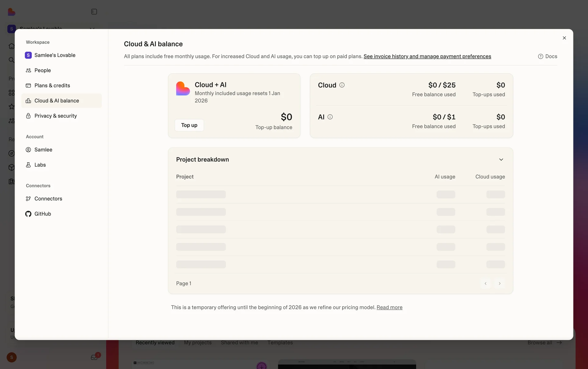Open the People settings page

point(43,70)
